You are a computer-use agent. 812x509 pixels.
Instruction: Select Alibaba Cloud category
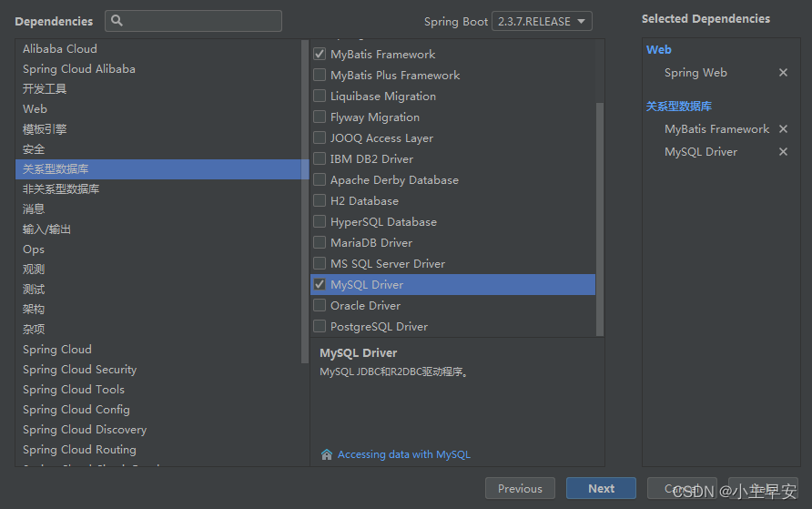pyautogui.click(x=158, y=48)
